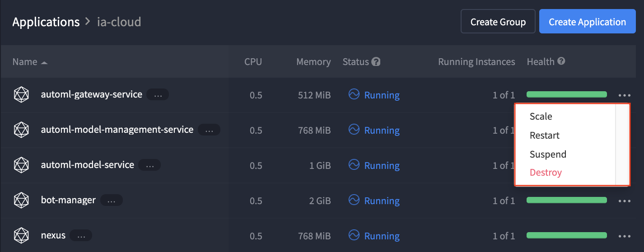The height and width of the screenshot is (252, 644).
Task: Click the Create Group button
Action: (498, 22)
